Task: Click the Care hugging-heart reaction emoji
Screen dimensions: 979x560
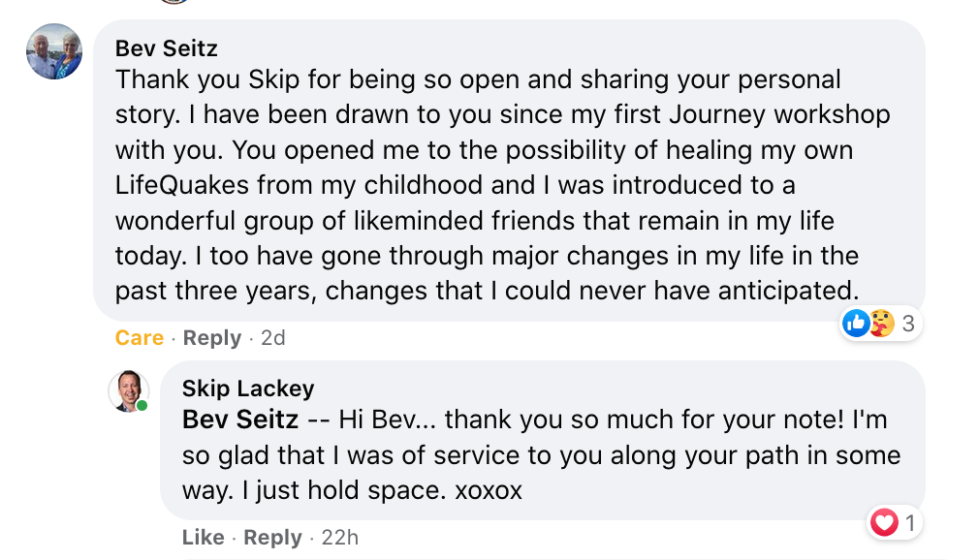Action: click(880, 323)
